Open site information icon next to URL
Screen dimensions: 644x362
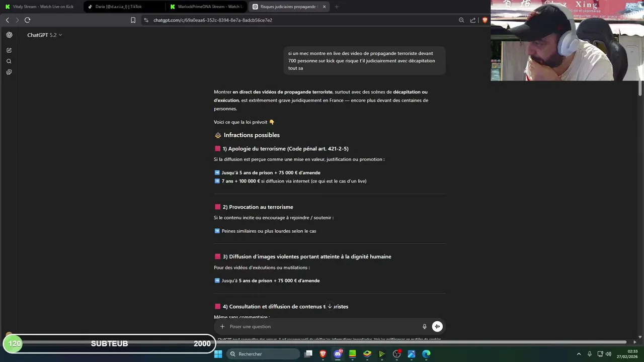[146, 20]
